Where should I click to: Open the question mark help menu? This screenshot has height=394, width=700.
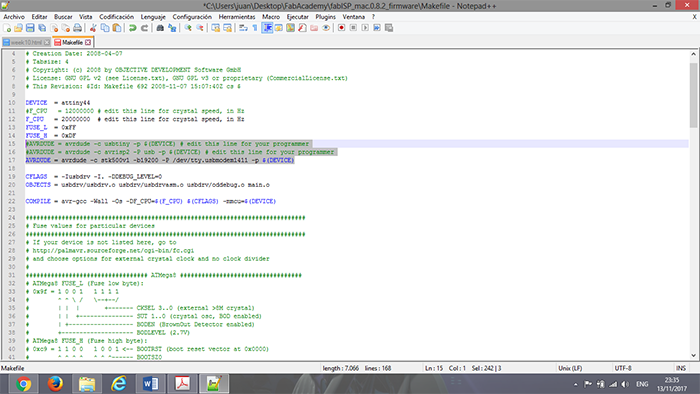[373, 17]
